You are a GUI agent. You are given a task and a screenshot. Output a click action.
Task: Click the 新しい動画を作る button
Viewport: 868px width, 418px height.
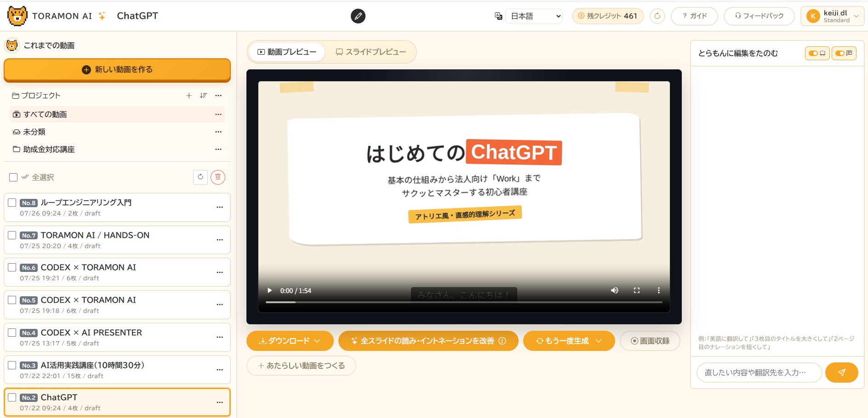point(117,70)
